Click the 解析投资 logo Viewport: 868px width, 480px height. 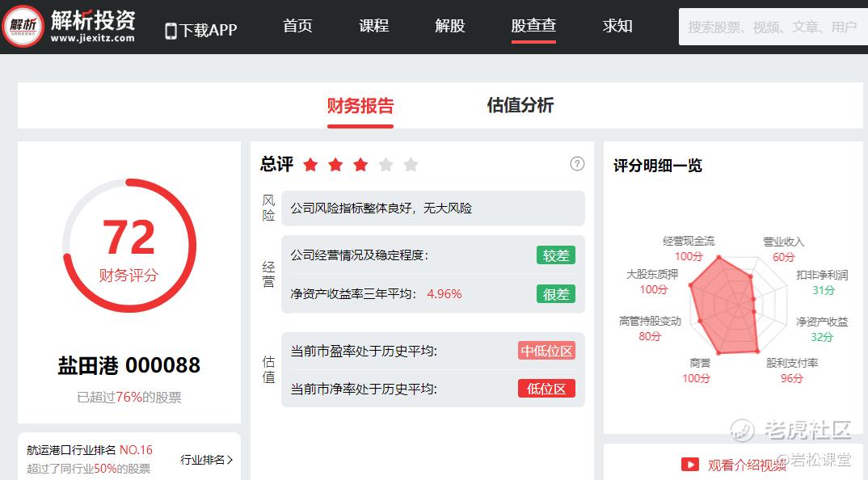coord(70,26)
